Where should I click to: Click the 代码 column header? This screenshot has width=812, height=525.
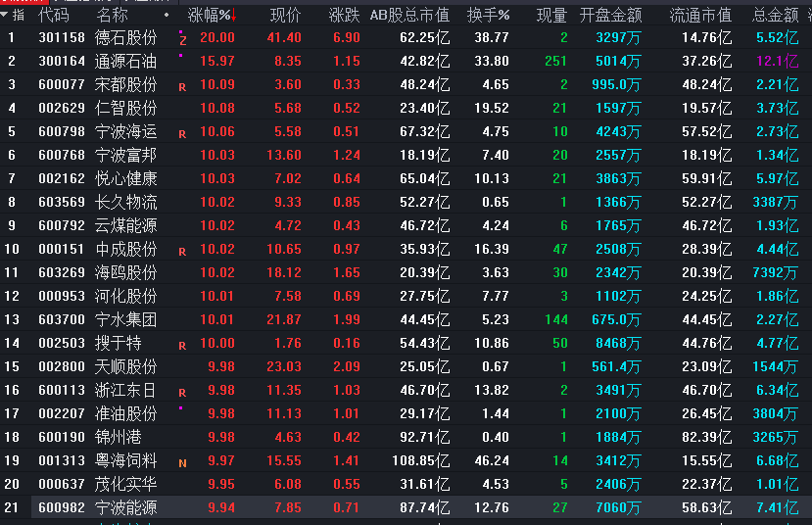click(x=53, y=16)
